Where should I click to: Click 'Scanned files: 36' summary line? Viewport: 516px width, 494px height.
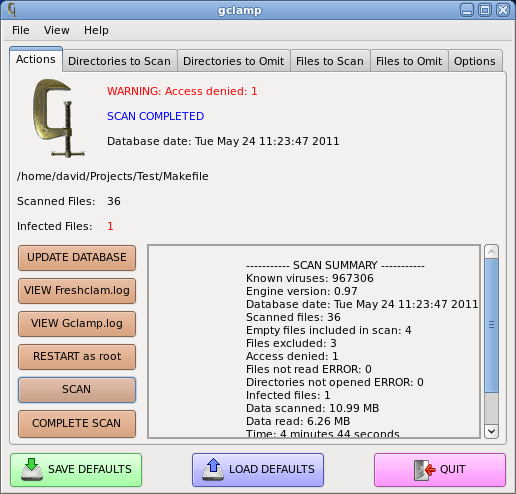coord(293,317)
